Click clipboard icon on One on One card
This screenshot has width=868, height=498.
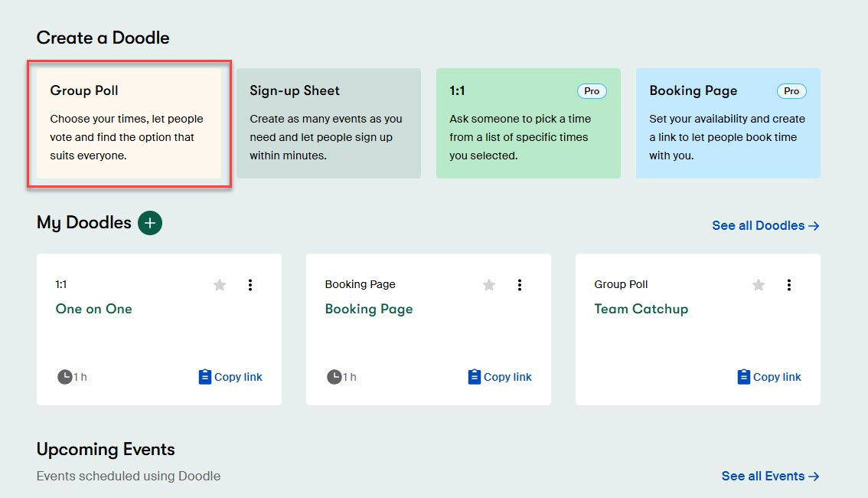pyautogui.click(x=204, y=377)
